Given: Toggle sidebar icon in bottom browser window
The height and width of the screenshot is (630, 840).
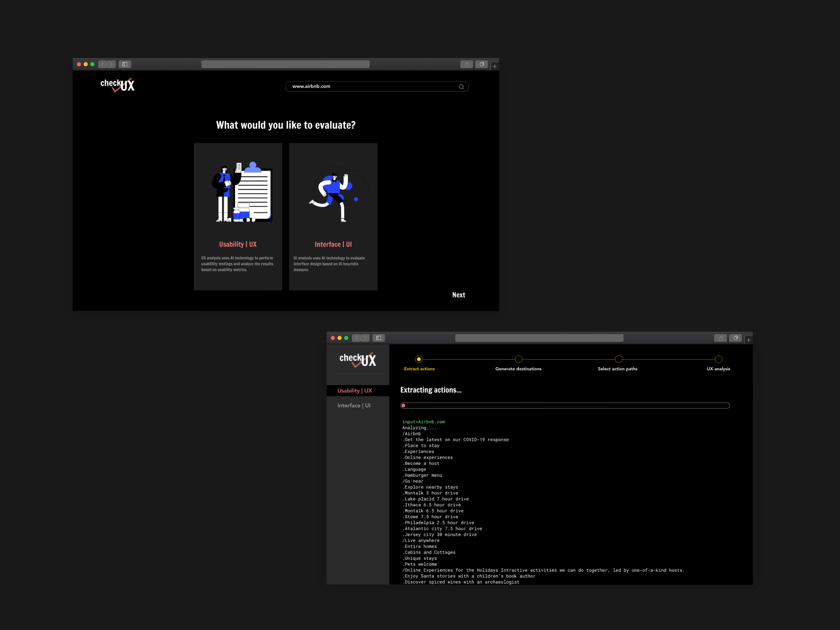Looking at the screenshot, I should pos(379,338).
